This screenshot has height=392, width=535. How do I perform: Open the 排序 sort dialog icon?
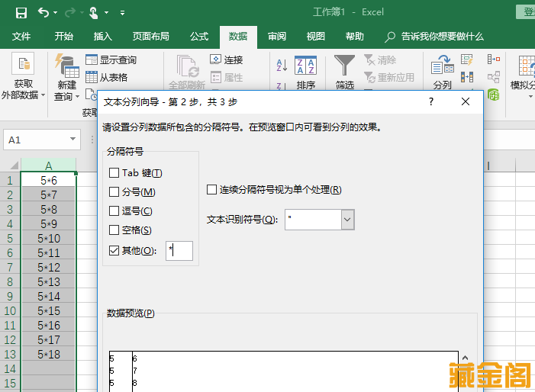click(x=305, y=65)
